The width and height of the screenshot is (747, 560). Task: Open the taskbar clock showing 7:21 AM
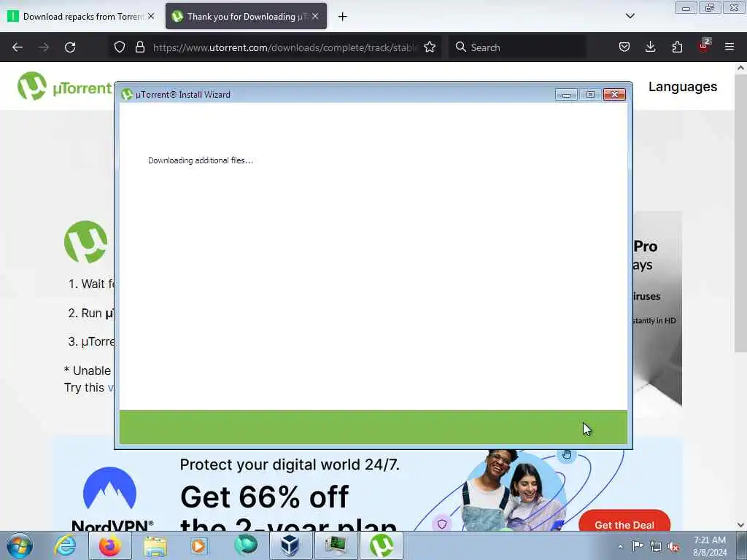click(709, 546)
